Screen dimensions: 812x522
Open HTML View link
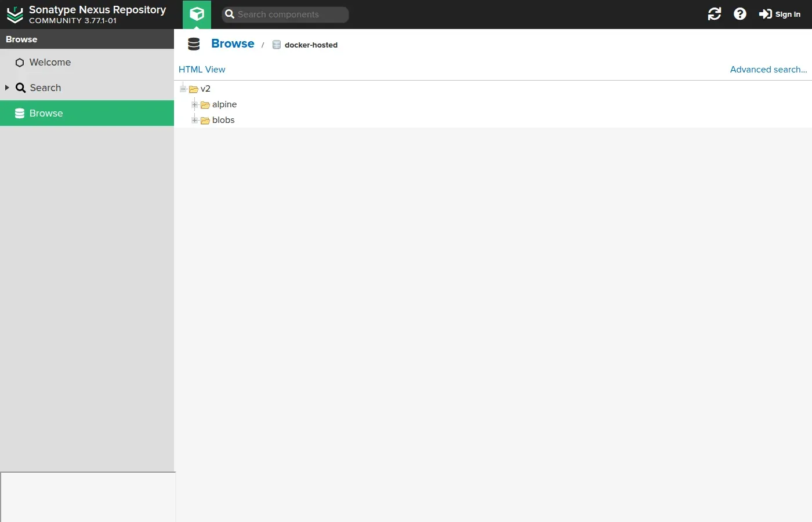point(202,69)
